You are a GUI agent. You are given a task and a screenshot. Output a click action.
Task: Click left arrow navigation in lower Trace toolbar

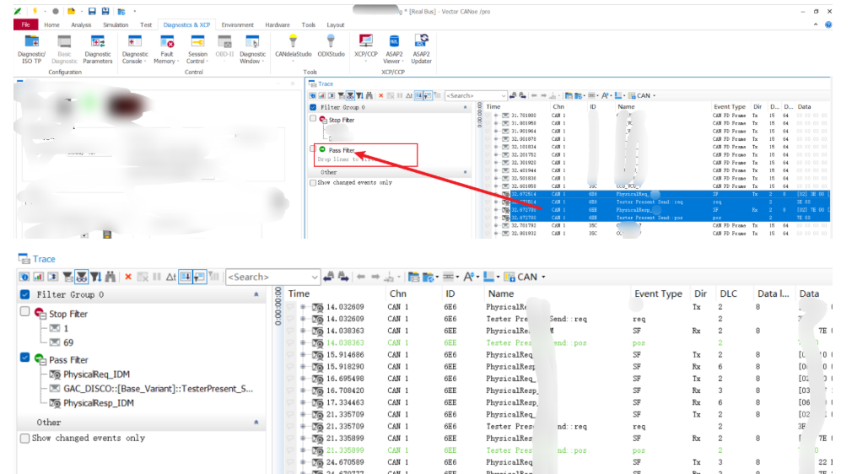(361, 277)
